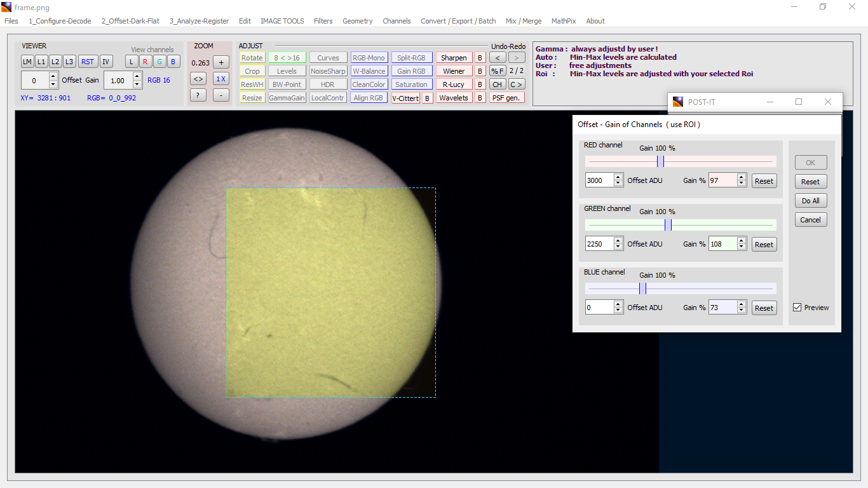This screenshot has width=868, height=488.
Task: Click the BLUE Gain % input field
Action: (x=722, y=308)
